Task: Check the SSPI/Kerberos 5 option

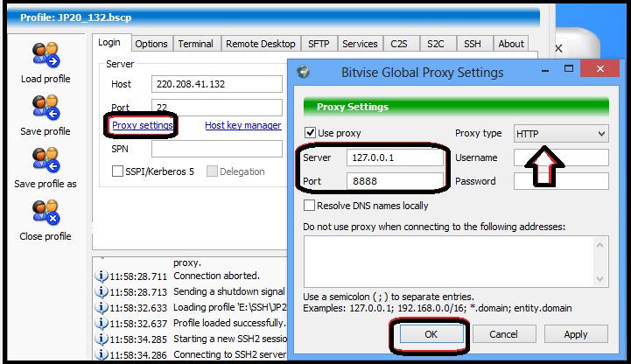Action: (x=117, y=171)
